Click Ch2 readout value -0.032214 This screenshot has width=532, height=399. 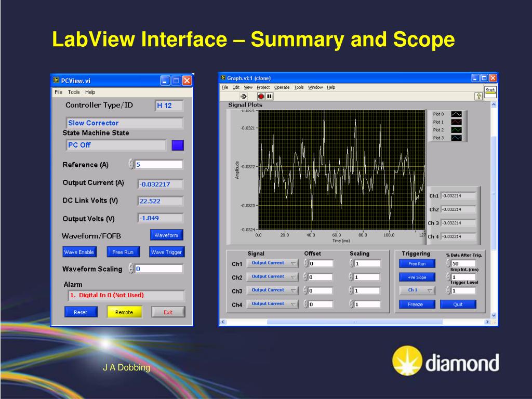pos(458,209)
